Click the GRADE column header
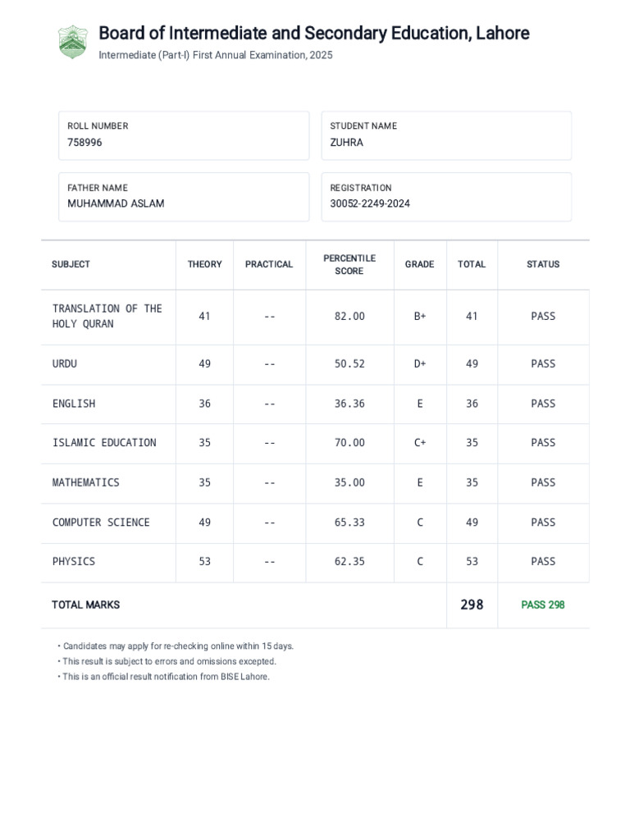630x840 pixels. tap(419, 264)
